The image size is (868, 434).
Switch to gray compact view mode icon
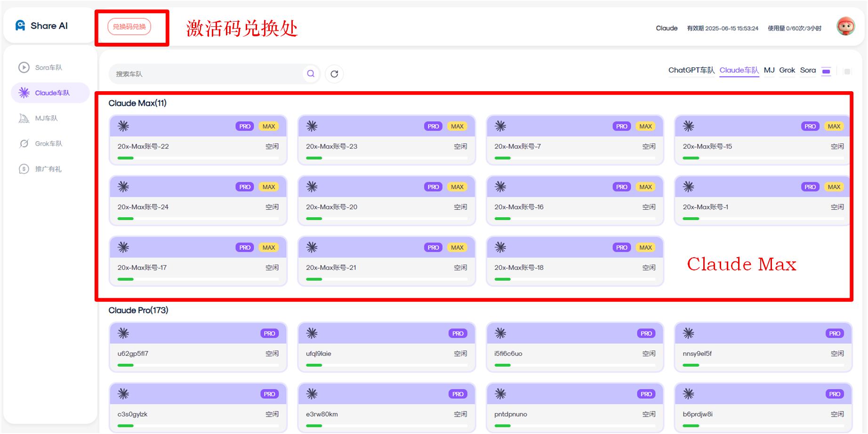point(847,71)
